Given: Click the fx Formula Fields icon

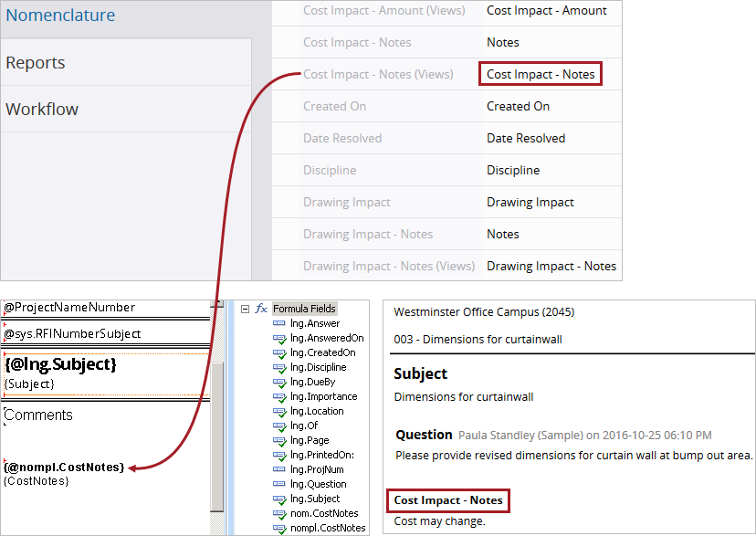Looking at the screenshot, I should [x=261, y=309].
